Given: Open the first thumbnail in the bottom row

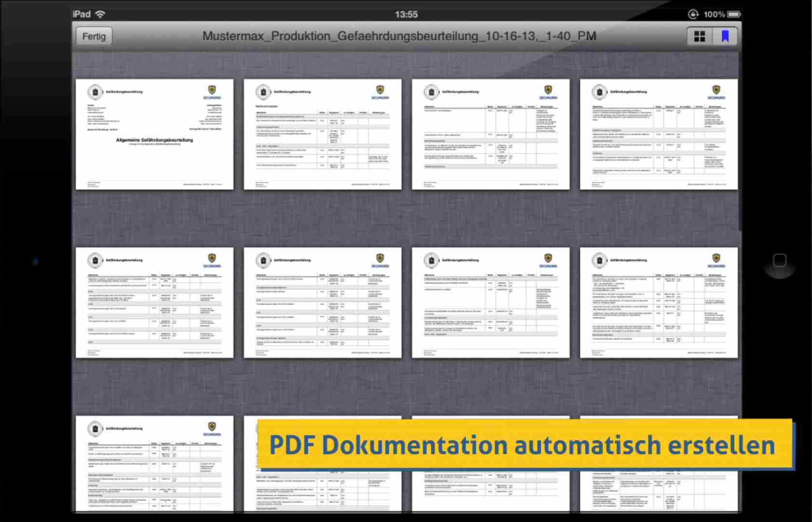Looking at the screenshot, I should (x=154, y=464).
